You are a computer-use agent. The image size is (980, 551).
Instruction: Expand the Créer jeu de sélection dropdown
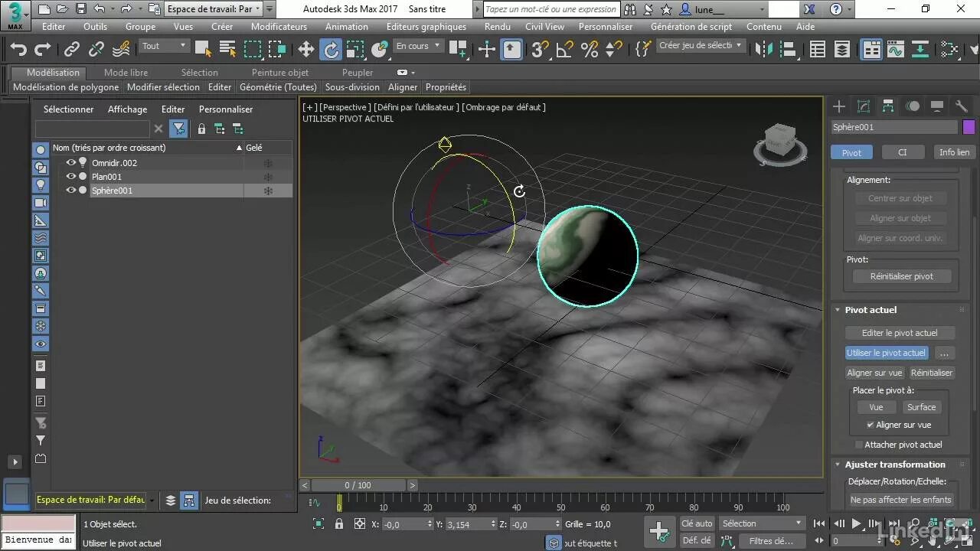pos(701,46)
